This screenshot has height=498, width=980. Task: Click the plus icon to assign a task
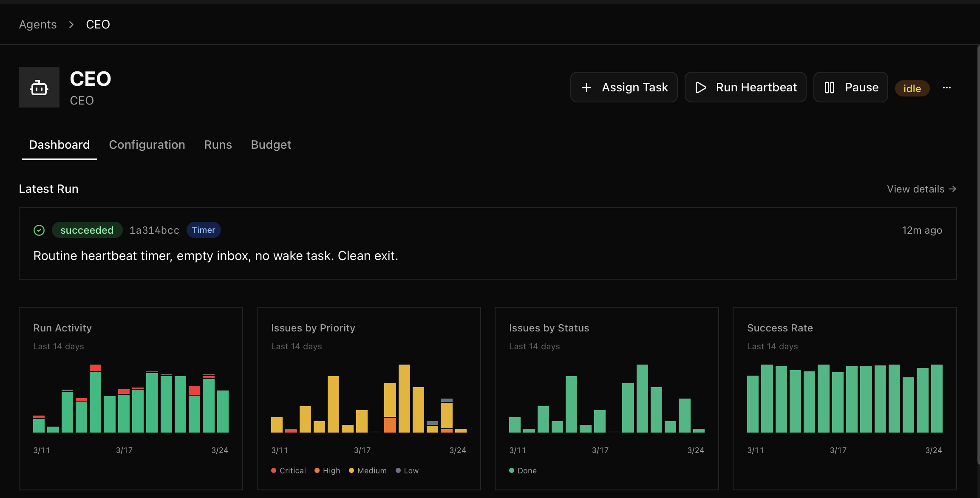pyautogui.click(x=587, y=87)
